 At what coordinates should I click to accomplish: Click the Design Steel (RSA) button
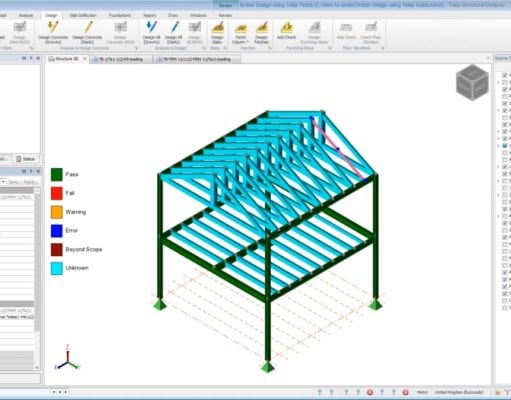[19, 32]
